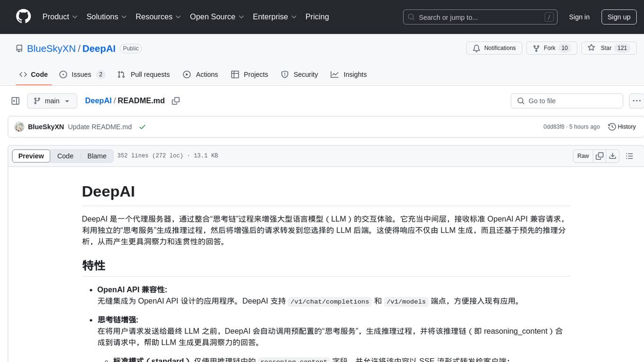This screenshot has height=362, width=644.
Task: Open the Pricing page
Action: tap(317, 17)
